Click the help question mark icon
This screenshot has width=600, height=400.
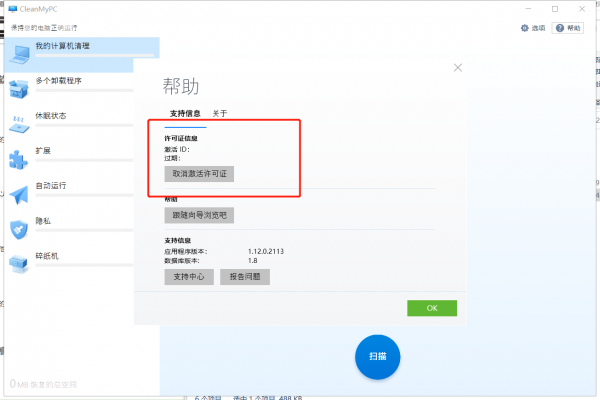[560, 28]
